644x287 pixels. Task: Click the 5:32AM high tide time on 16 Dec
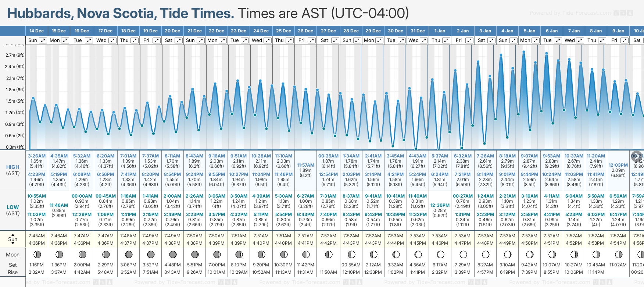[82, 156]
